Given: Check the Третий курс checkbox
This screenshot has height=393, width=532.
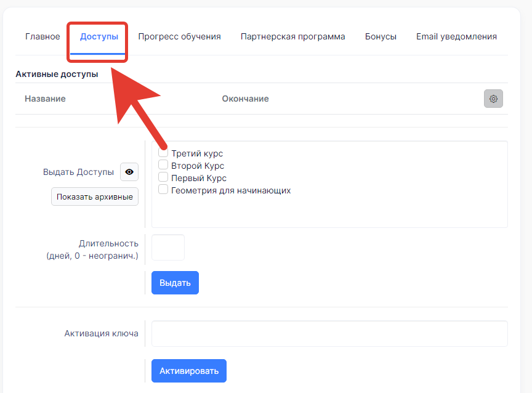Looking at the screenshot, I should coord(163,152).
